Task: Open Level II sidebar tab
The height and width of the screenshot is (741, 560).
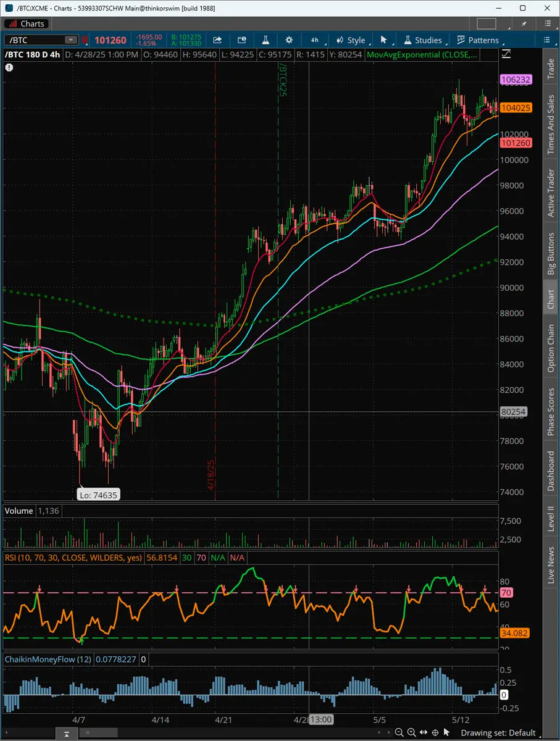Action: click(551, 517)
